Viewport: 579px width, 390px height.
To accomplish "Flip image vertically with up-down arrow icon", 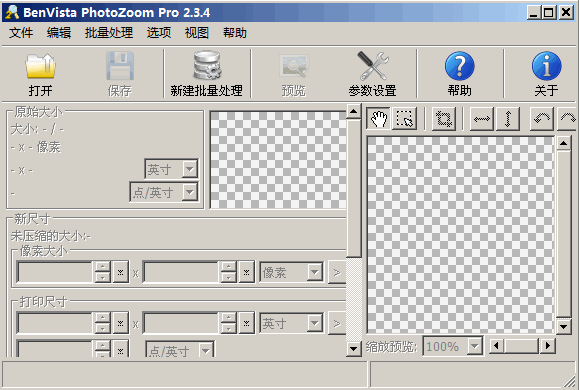I will 508,119.
